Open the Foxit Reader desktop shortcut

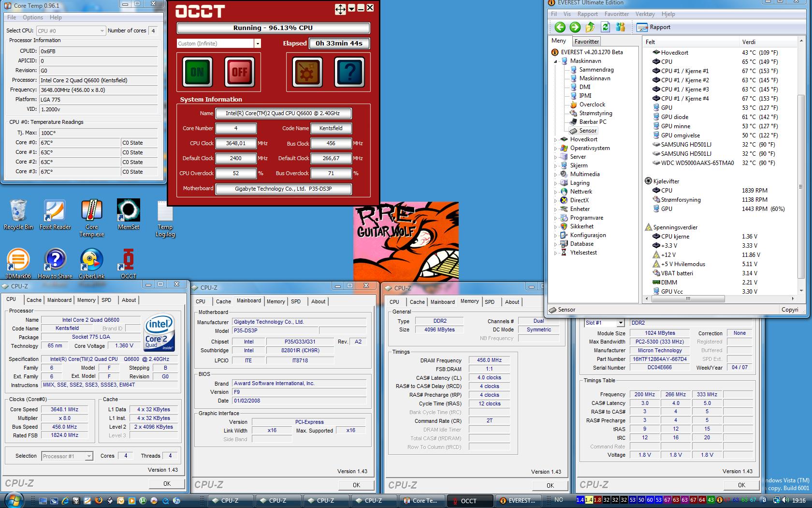55,215
